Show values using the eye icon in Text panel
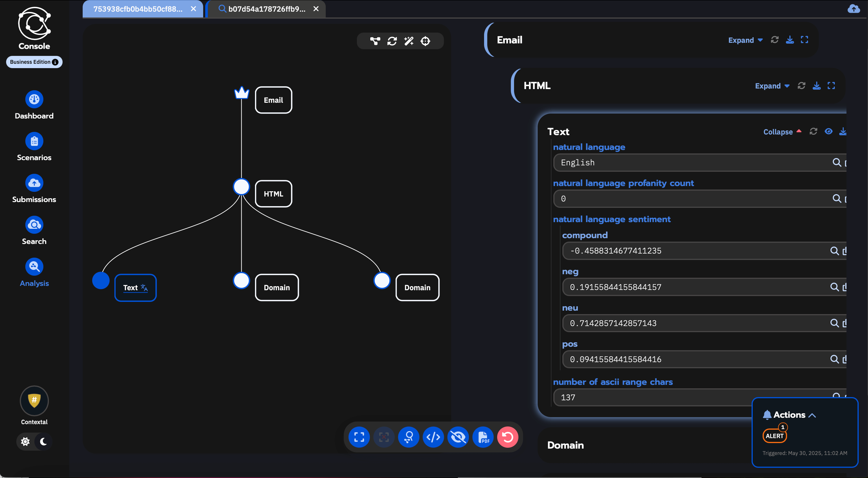868x478 pixels. 829,132
